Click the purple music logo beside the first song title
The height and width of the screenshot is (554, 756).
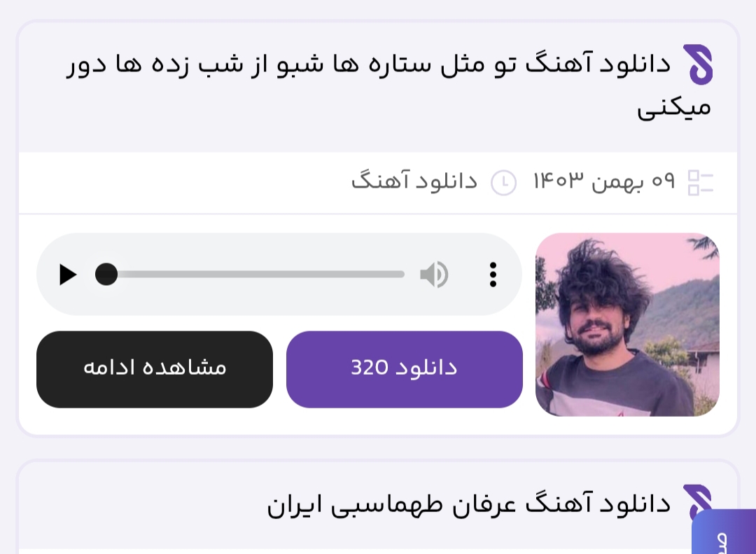click(697, 64)
